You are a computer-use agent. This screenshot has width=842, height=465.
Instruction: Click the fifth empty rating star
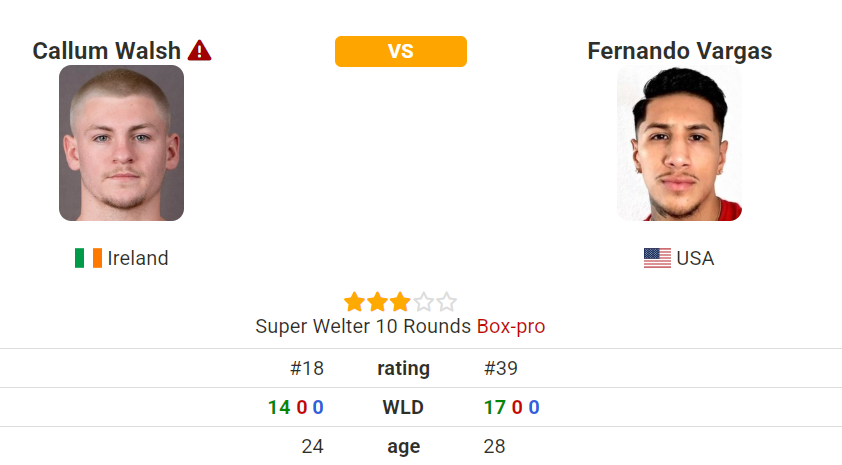click(x=446, y=302)
